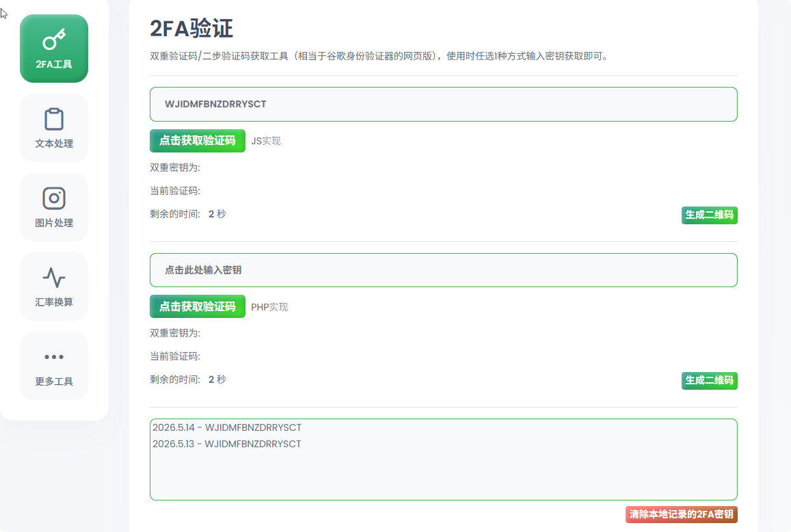Click empty area of saved keys box
This screenshot has height=532, width=791.
pyautogui.click(x=444, y=477)
